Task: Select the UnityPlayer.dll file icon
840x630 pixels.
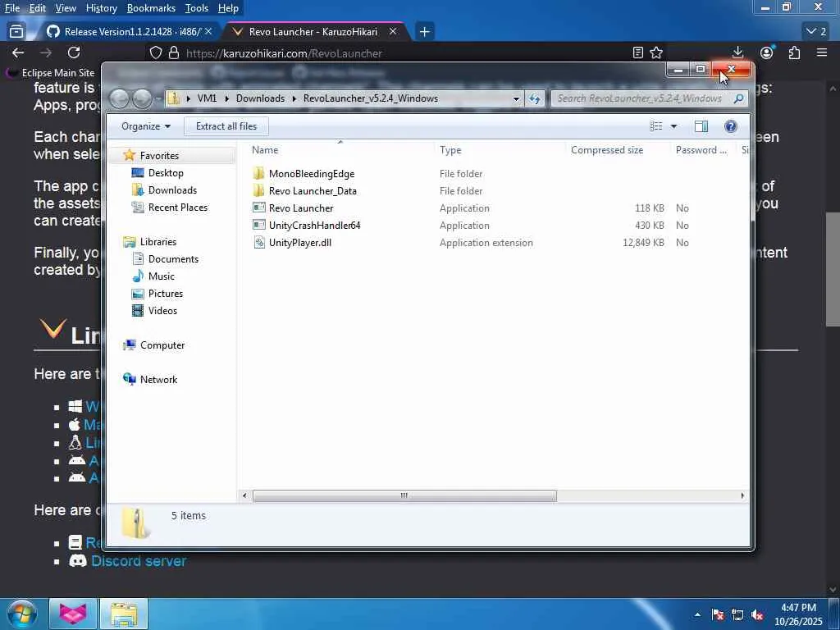Action: (x=258, y=242)
